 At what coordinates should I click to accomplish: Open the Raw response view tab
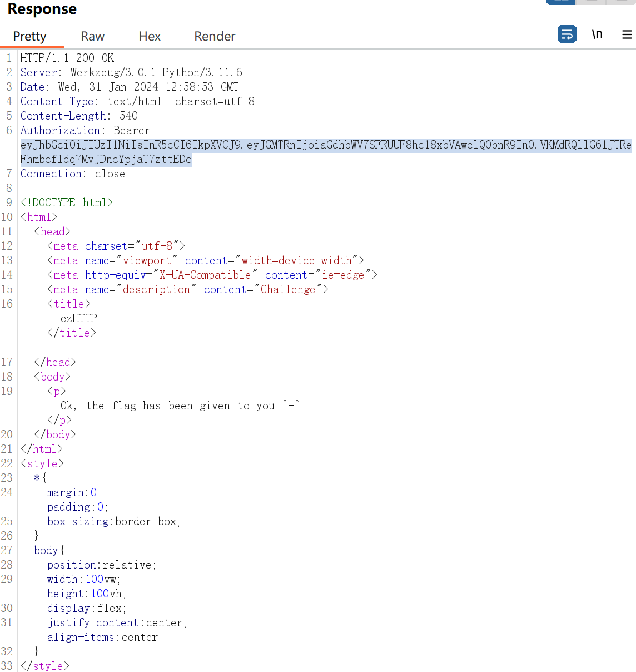coord(92,37)
